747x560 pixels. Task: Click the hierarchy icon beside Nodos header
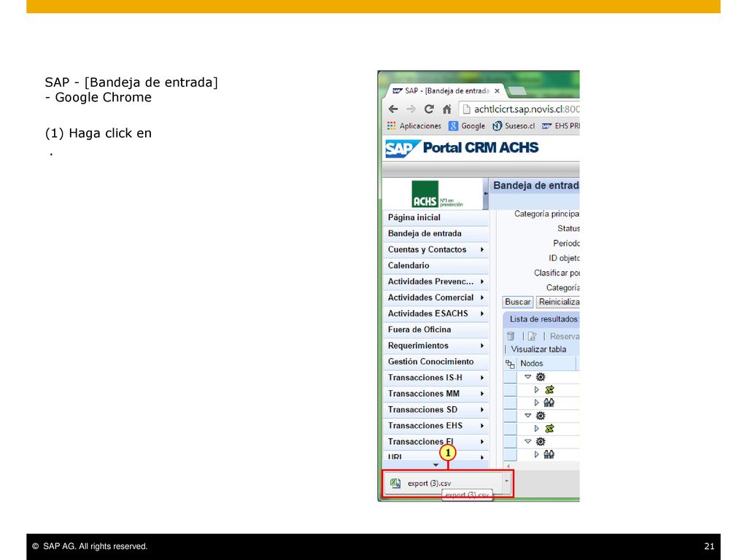click(x=510, y=364)
